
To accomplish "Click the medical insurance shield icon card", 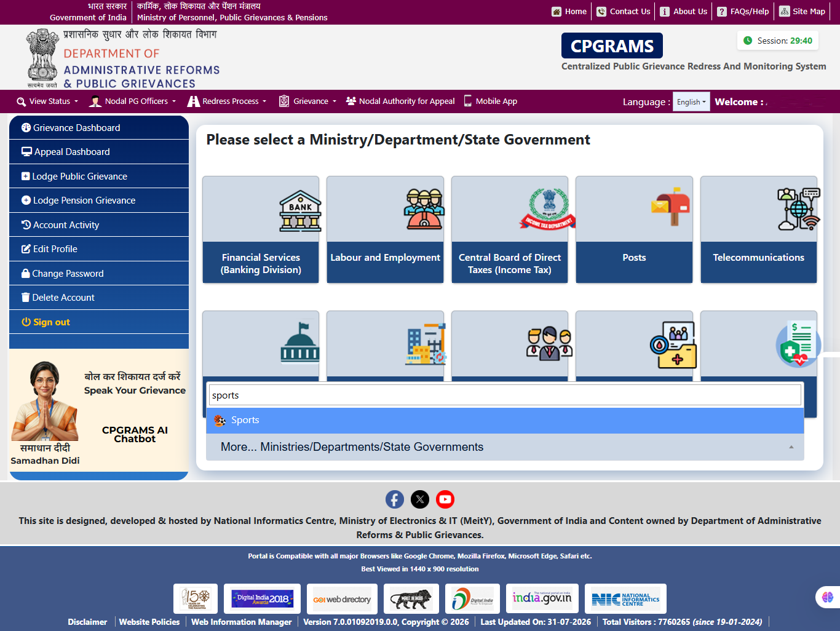I will pos(759,346).
